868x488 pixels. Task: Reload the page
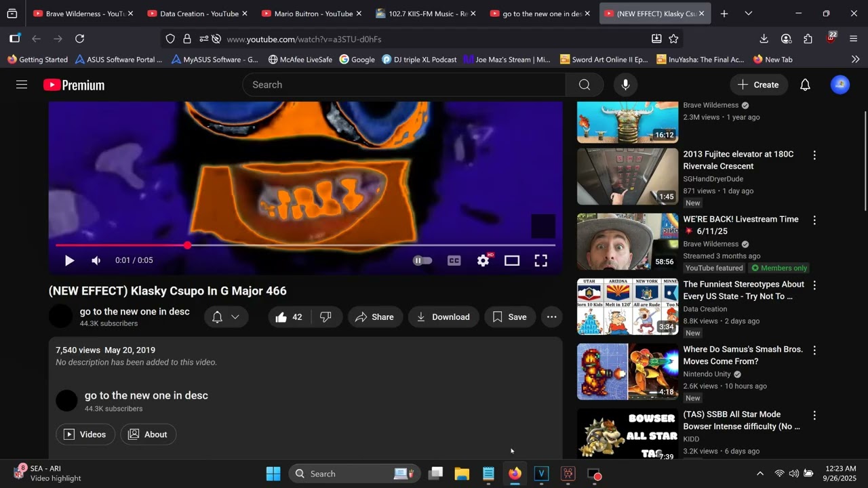80,39
